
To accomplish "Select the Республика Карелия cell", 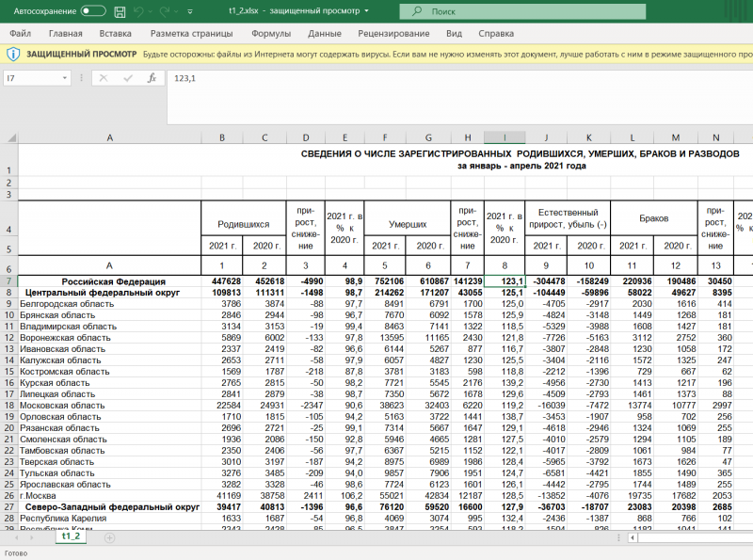I will pos(109,519).
